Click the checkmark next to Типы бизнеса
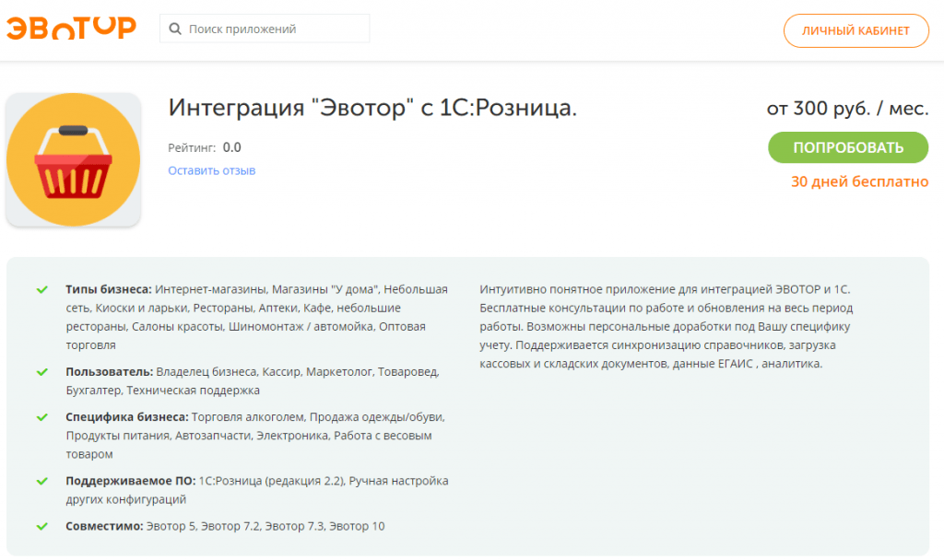 (x=42, y=289)
